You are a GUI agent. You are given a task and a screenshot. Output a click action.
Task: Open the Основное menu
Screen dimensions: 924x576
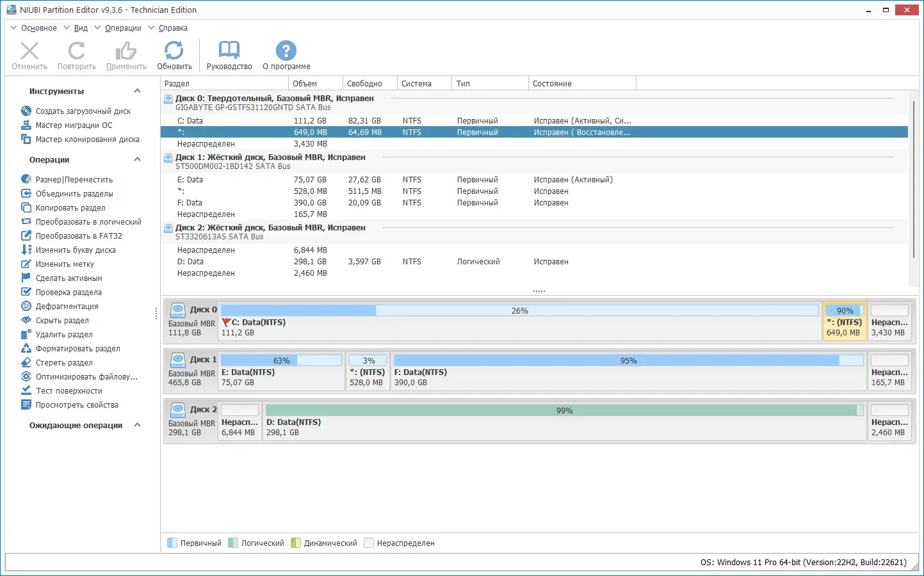pos(38,28)
